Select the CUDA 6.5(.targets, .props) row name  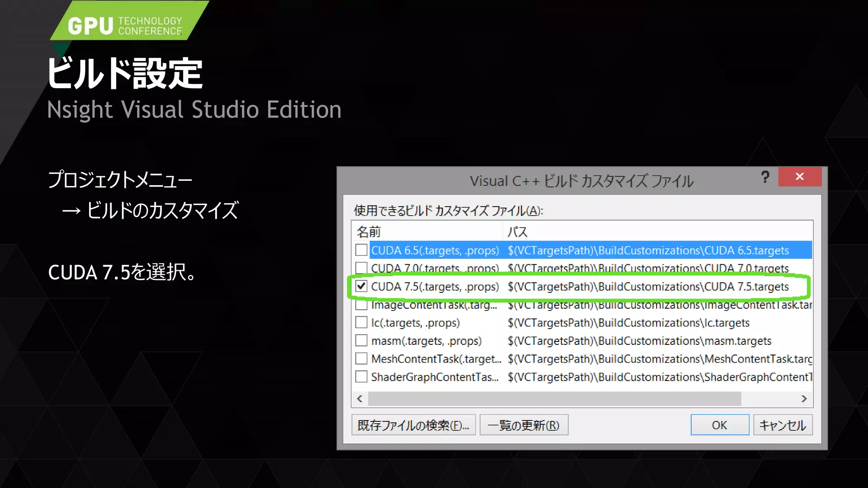click(x=435, y=250)
